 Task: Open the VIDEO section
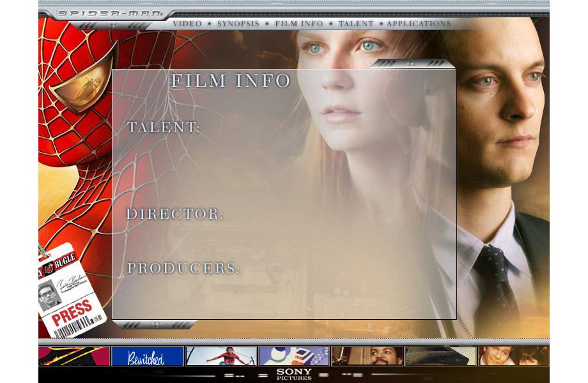click(187, 24)
